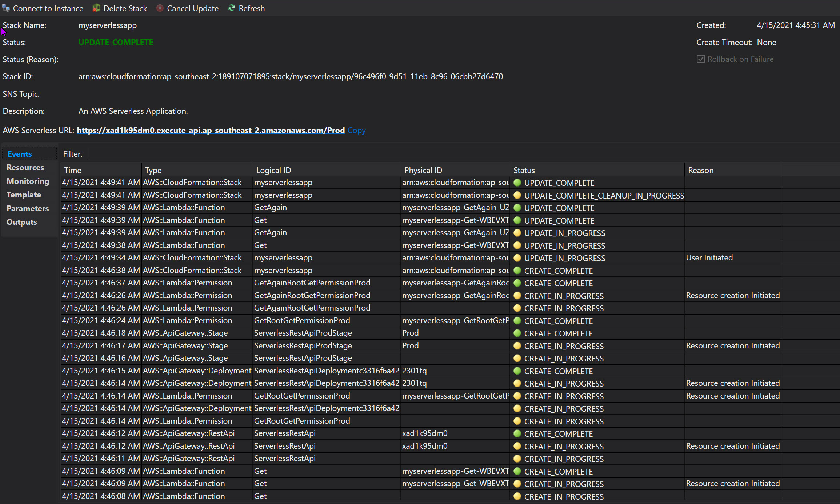
Task: Click 'Prod' Physical ID at 4:46:18 AM
Action: coord(410,333)
